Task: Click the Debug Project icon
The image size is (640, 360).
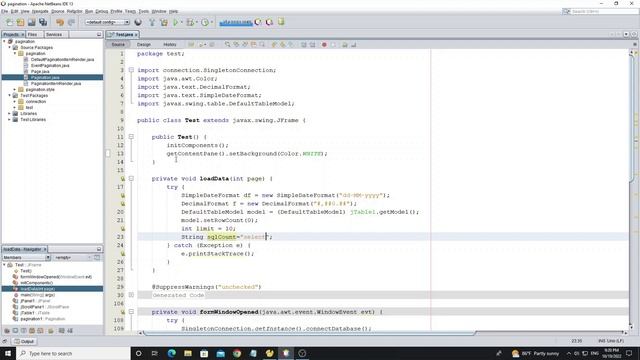Action: click(x=190, y=22)
